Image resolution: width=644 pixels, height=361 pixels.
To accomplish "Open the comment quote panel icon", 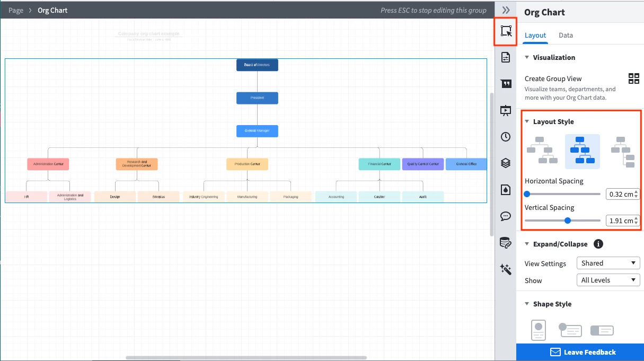I will tap(506, 83).
